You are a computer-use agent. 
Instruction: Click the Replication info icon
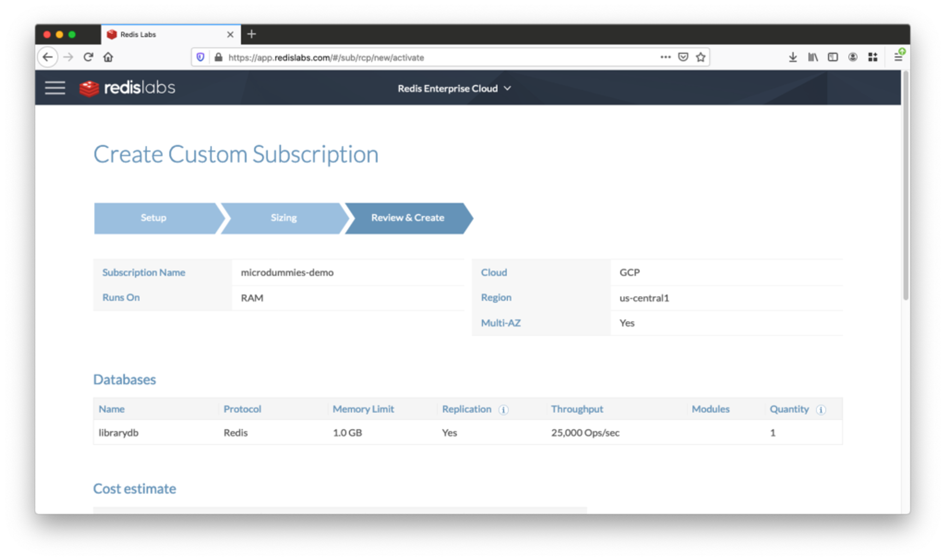pos(503,410)
